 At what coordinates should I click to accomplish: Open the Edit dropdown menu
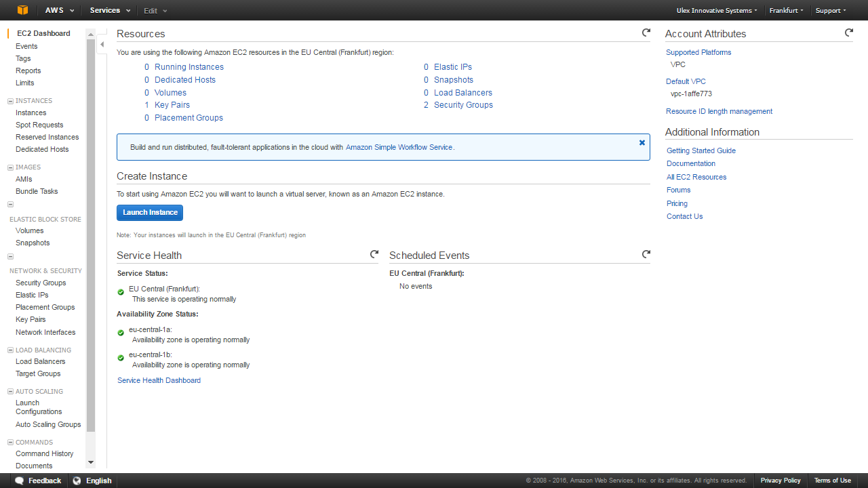[x=155, y=10]
